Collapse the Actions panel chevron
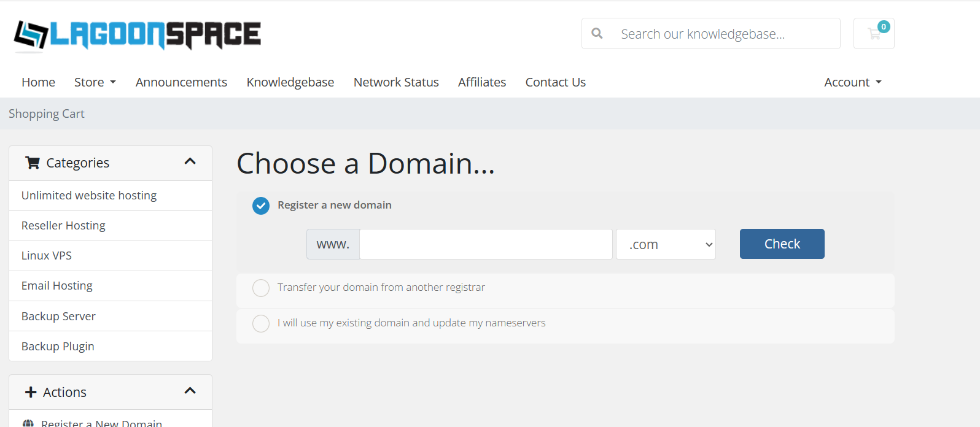This screenshot has height=427, width=980. coord(190,391)
